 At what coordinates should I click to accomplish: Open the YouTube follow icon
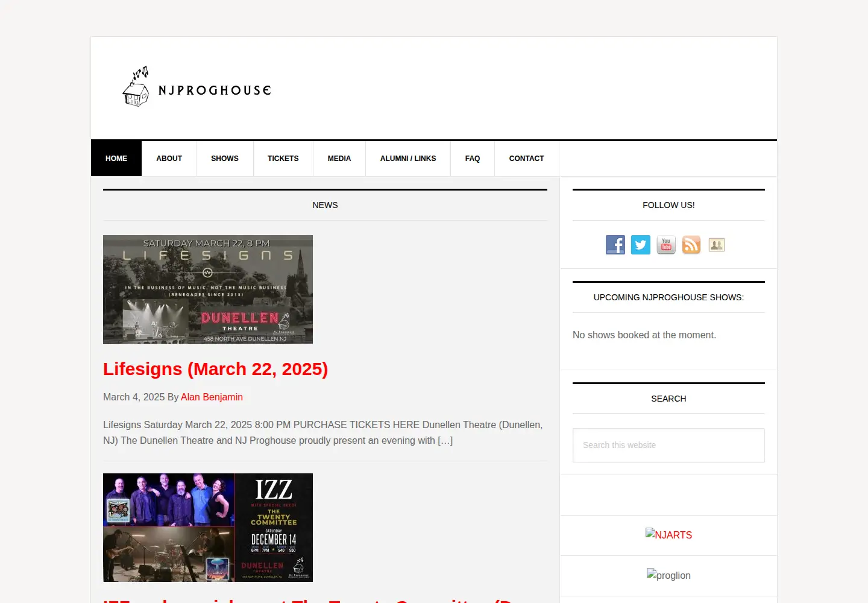[x=666, y=245]
